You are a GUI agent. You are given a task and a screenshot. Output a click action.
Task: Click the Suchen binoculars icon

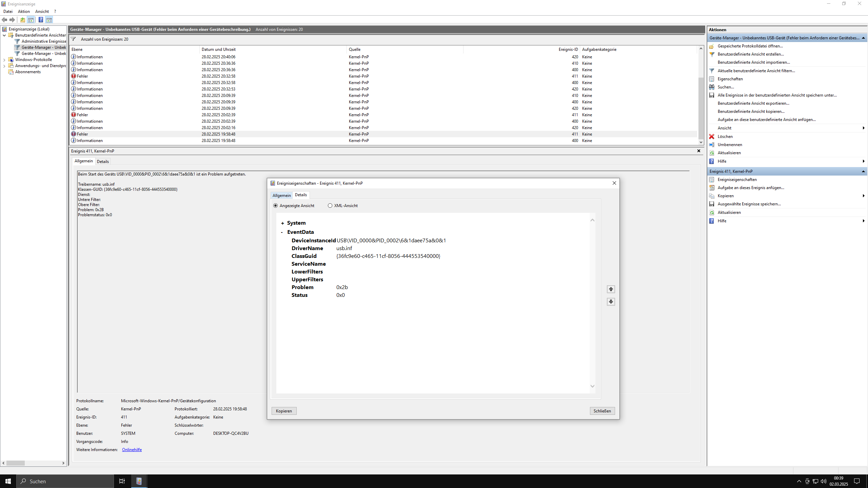[712, 87]
